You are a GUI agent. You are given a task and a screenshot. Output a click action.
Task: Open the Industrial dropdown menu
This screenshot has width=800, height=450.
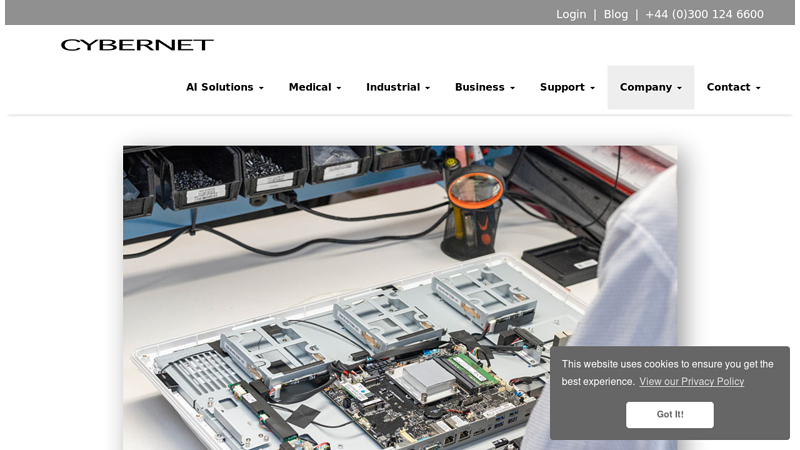point(398,87)
